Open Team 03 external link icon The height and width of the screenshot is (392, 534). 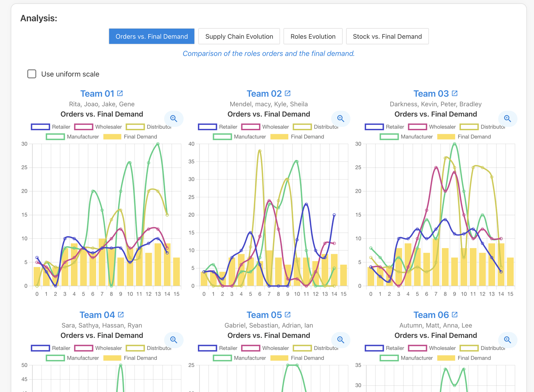pyautogui.click(x=455, y=93)
